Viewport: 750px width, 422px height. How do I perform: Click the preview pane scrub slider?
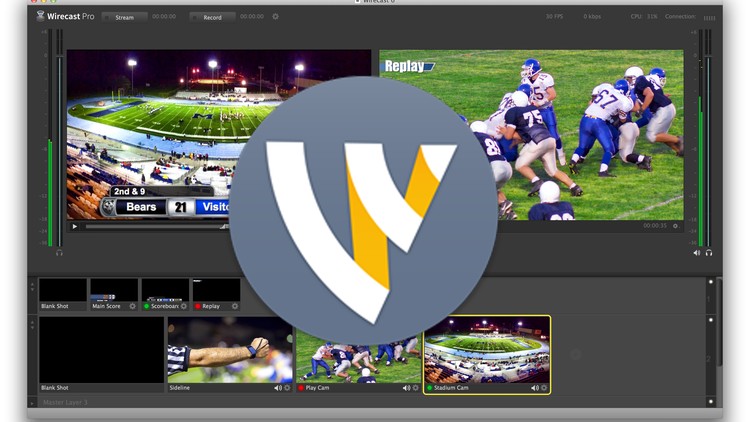click(x=155, y=227)
